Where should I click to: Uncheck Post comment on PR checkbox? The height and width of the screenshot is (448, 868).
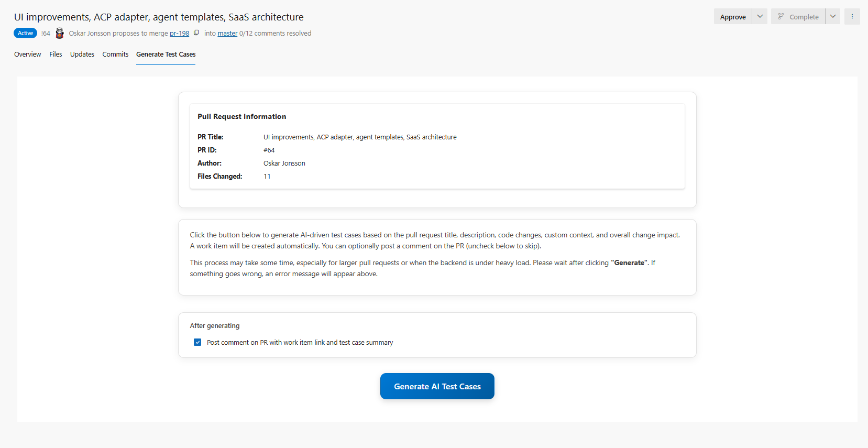[197, 342]
